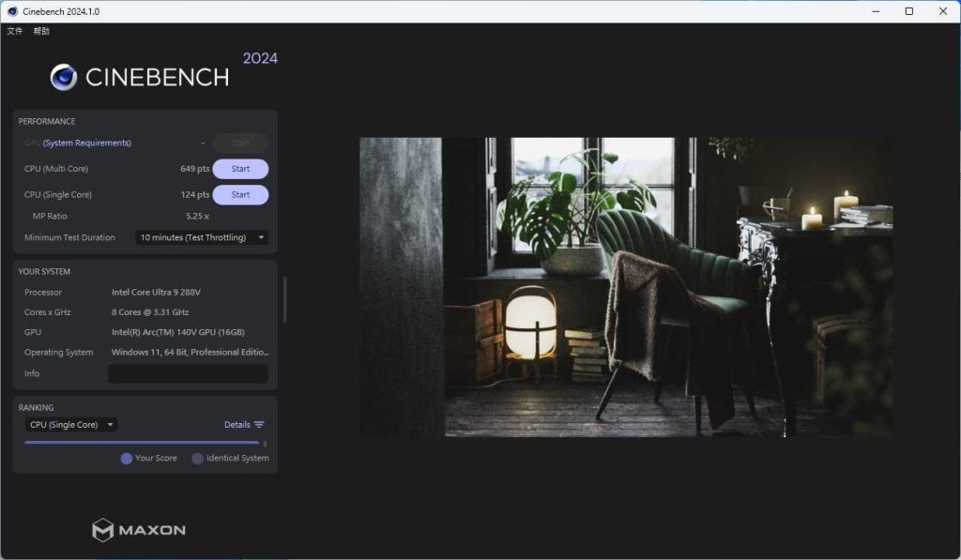The height and width of the screenshot is (560, 961).
Task: Open the Minimum Test Duration dropdown
Action: click(x=203, y=237)
